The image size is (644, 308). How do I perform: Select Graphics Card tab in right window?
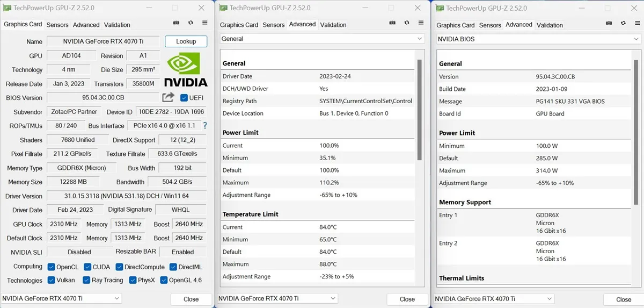tap(456, 25)
